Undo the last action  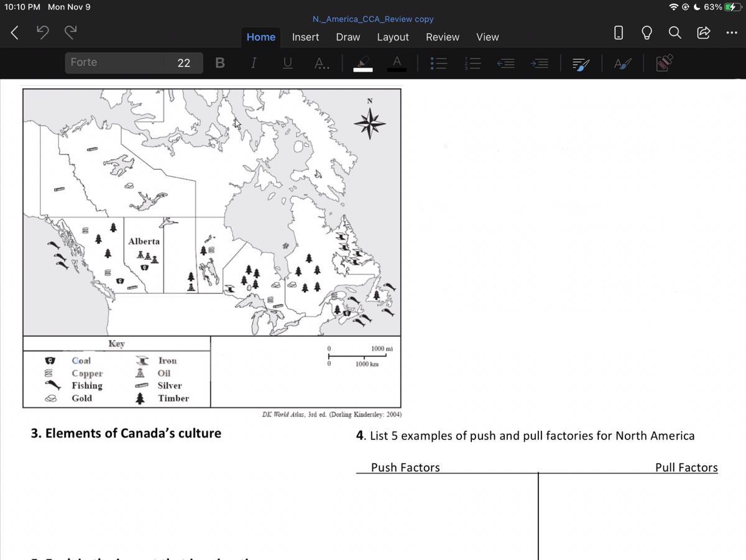coord(42,33)
